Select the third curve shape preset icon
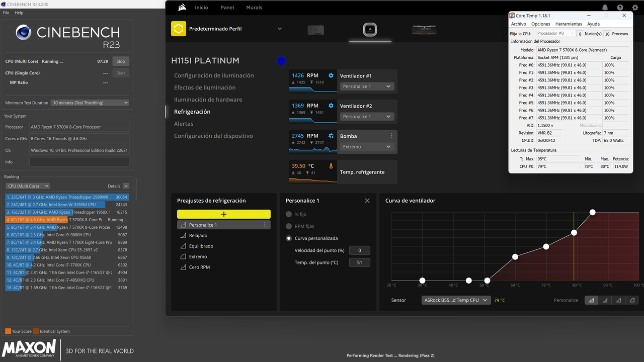The image size is (644, 362). (618, 300)
